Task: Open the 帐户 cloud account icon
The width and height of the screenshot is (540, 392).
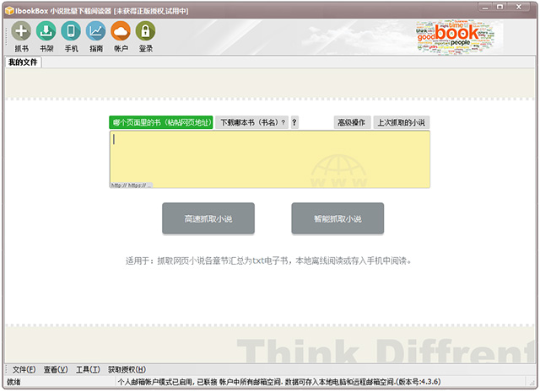Action: 121,30
